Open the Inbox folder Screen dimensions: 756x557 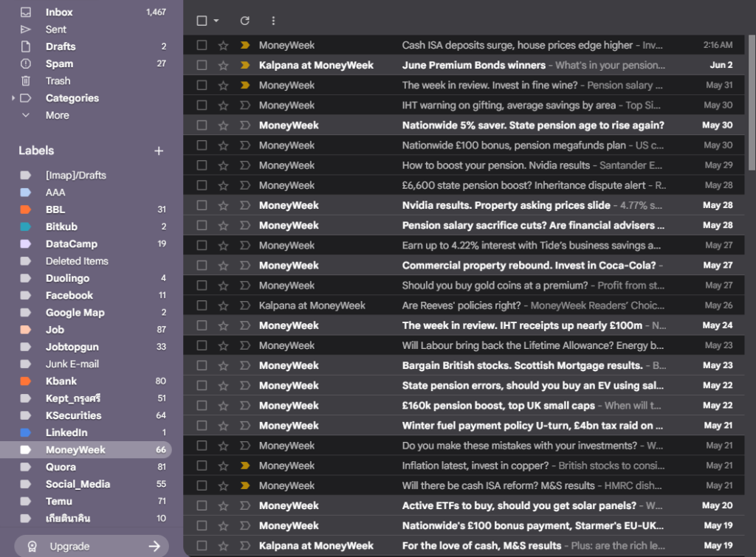86,12
